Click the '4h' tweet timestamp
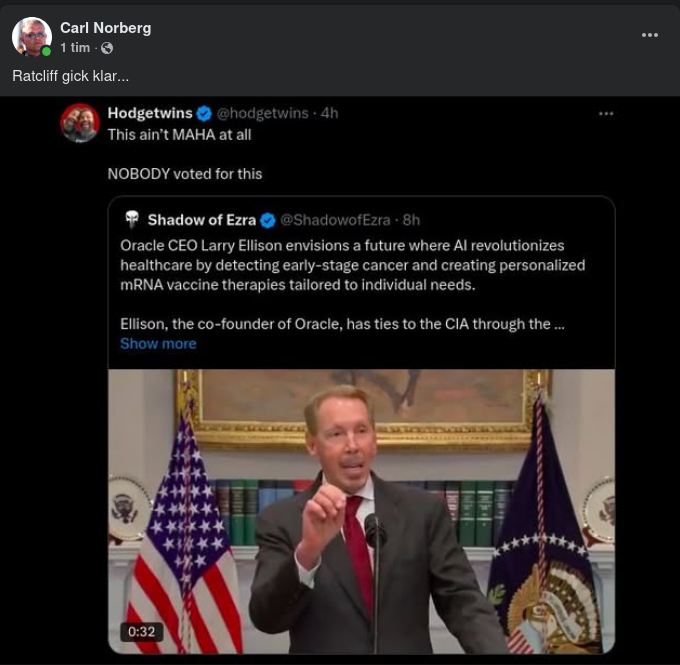The width and height of the screenshot is (680, 665). tap(329, 113)
